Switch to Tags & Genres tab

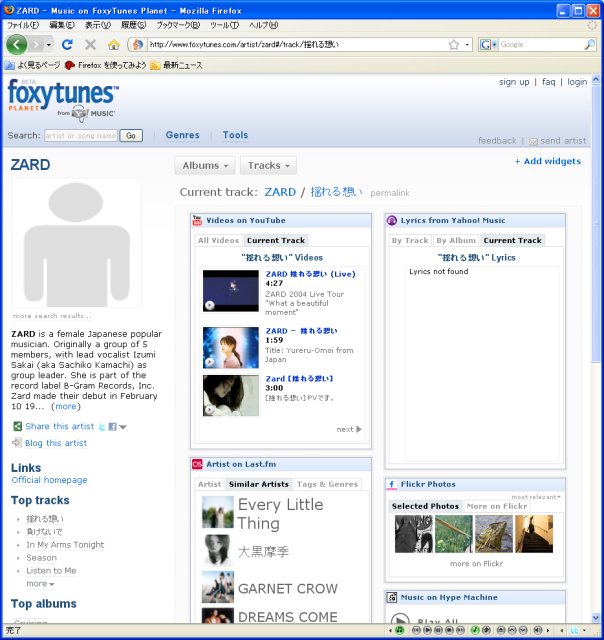click(327, 484)
